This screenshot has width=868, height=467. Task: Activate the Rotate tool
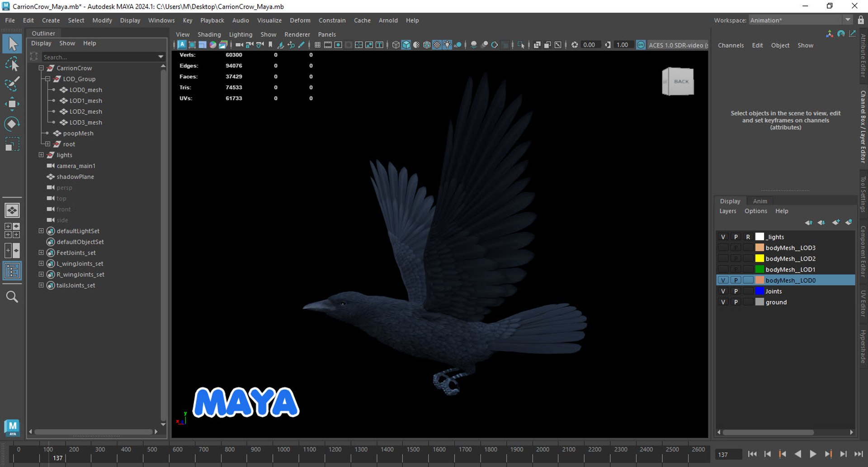[12, 124]
